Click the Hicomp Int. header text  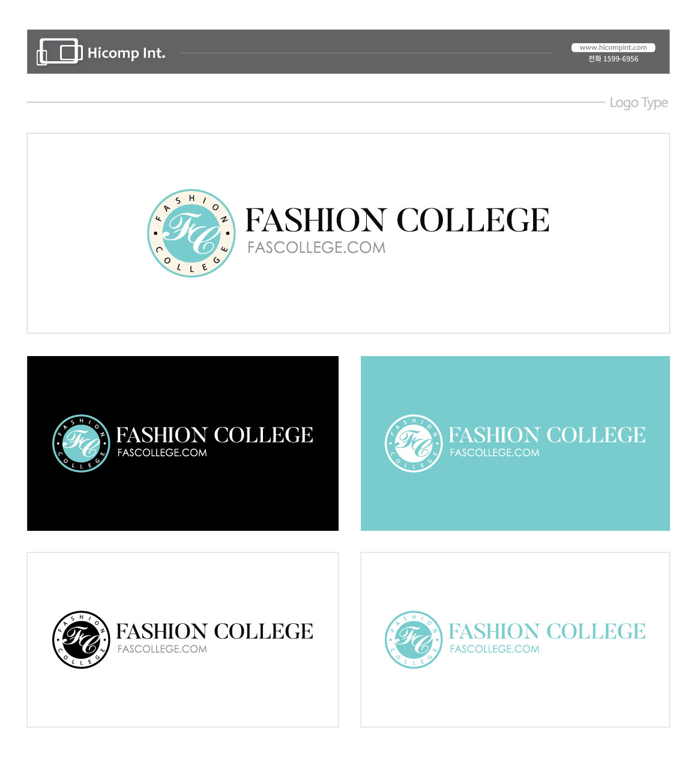click(126, 53)
